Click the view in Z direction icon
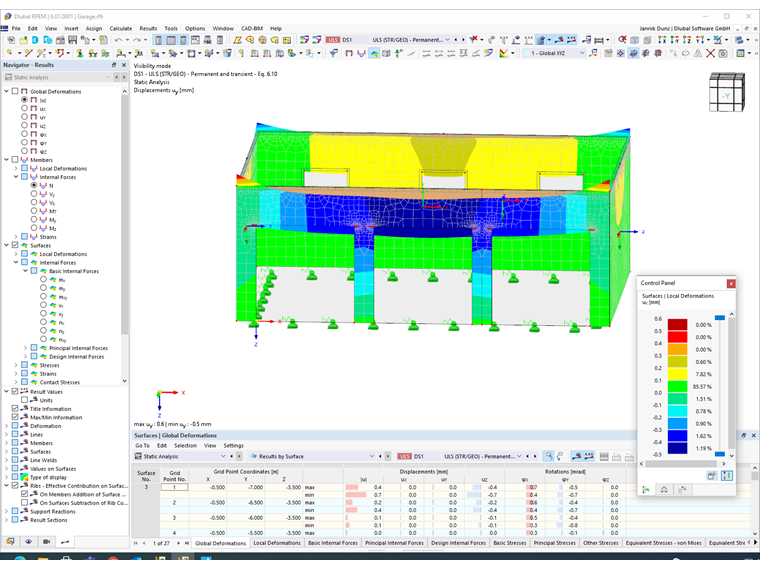Image resolution: width=760 pixels, height=570 pixels. 687,40
